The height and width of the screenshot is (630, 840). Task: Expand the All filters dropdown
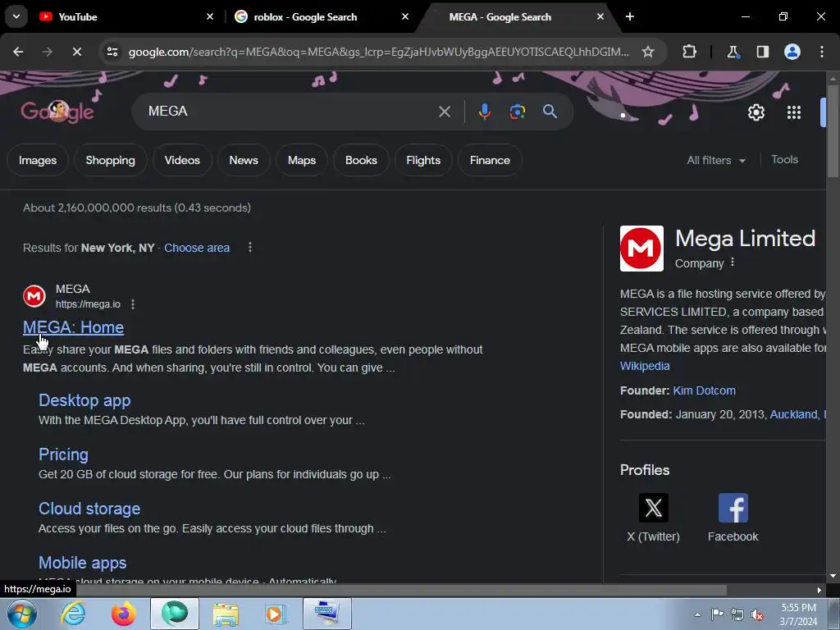click(715, 160)
